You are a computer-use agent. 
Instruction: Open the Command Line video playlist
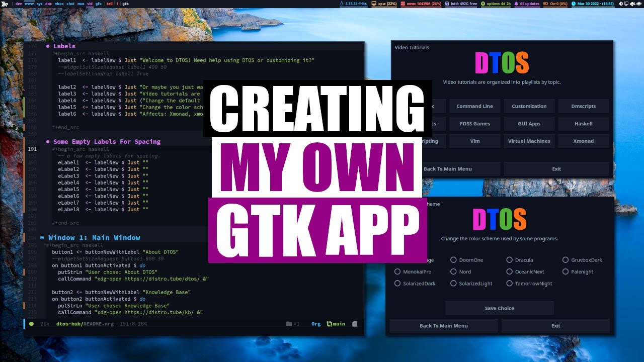(x=475, y=106)
